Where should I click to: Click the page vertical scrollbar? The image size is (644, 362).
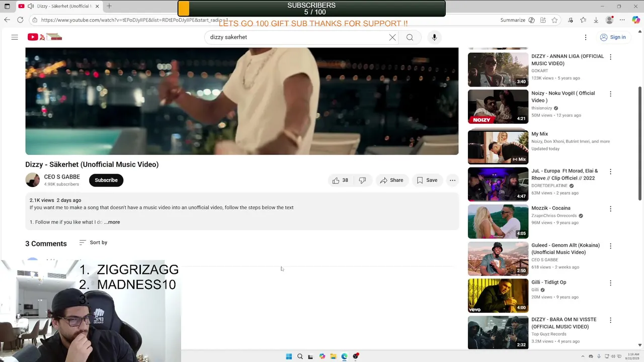[640, 143]
